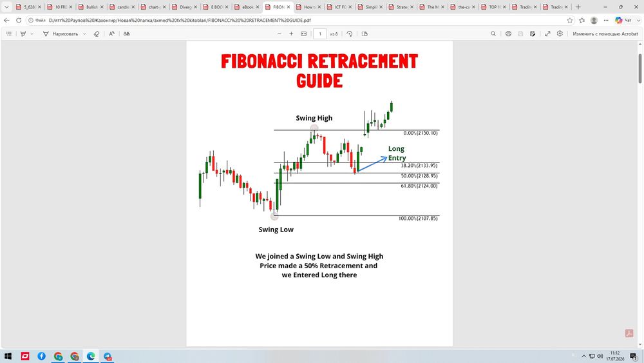Open the Windows Start menu

pos(8,356)
